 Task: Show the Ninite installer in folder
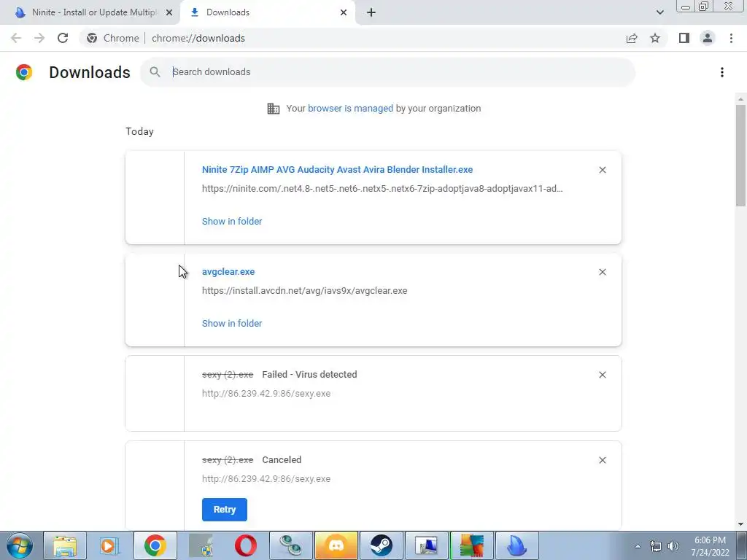[232, 221]
